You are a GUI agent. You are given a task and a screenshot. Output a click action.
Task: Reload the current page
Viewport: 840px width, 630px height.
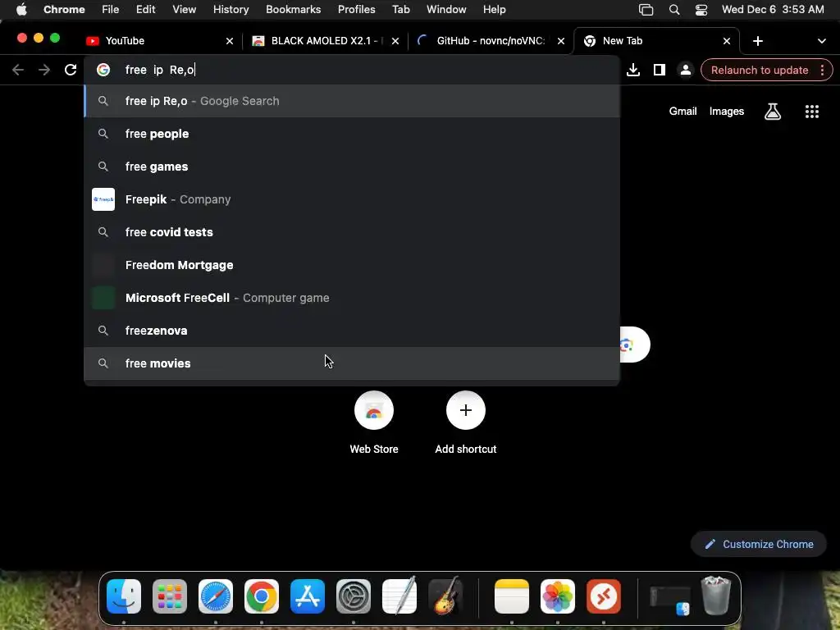click(x=71, y=70)
